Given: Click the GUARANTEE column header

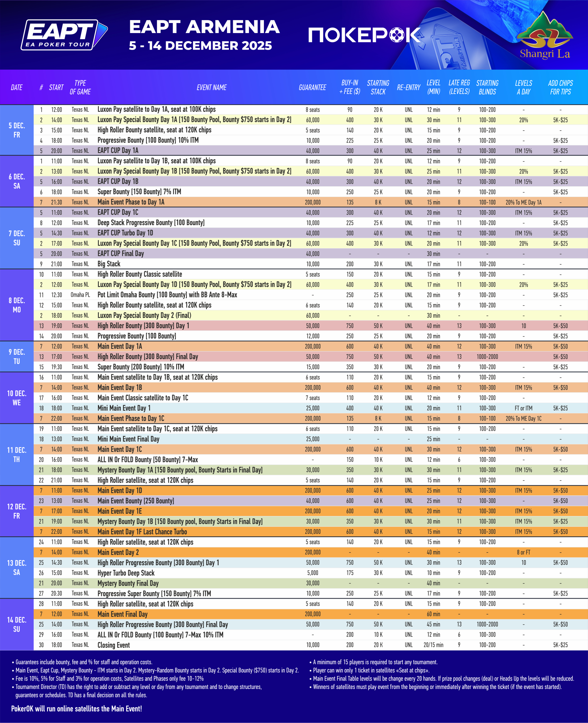Looking at the screenshot, I should (312, 87).
